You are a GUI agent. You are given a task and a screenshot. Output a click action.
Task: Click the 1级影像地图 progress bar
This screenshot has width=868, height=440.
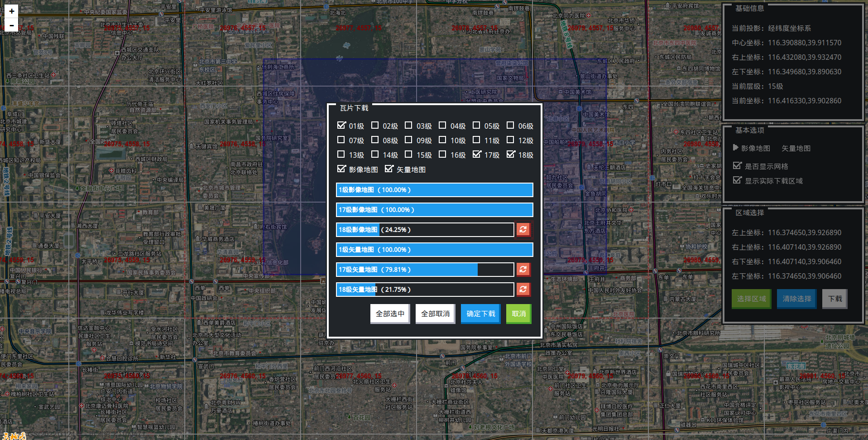435,190
